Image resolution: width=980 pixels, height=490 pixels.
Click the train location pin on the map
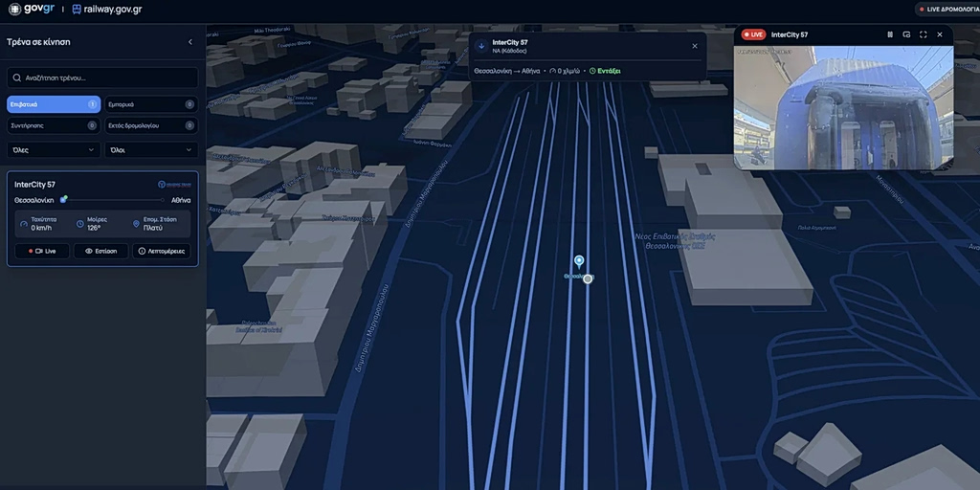579,261
